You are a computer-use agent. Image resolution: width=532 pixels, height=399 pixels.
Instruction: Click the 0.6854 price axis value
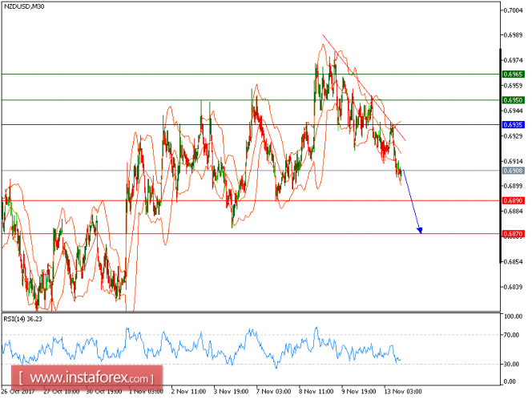pos(514,262)
